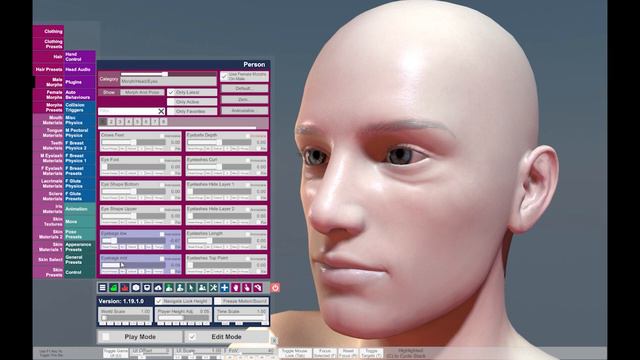640x360 pixels.
Task: Check the Only Active checkbox
Action: tap(171, 102)
